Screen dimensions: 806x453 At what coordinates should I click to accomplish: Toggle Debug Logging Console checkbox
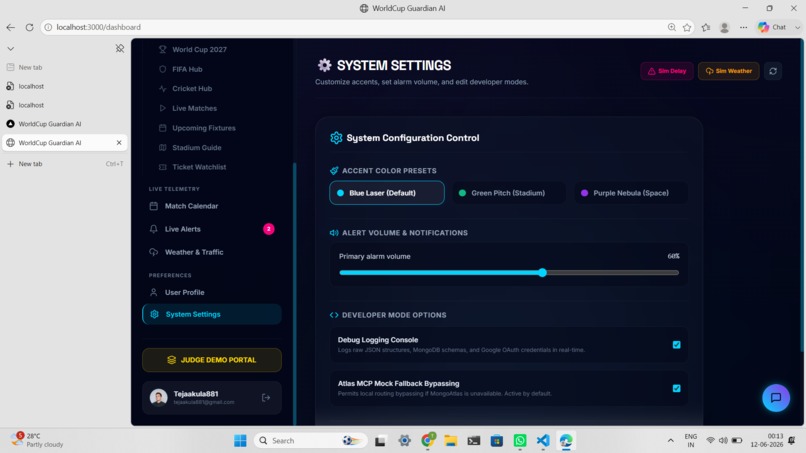point(676,345)
